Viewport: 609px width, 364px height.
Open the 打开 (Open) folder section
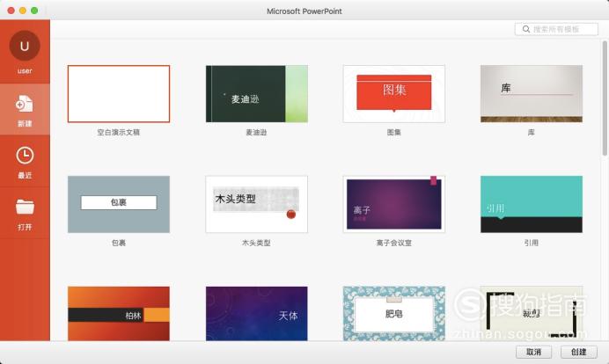(x=25, y=214)
